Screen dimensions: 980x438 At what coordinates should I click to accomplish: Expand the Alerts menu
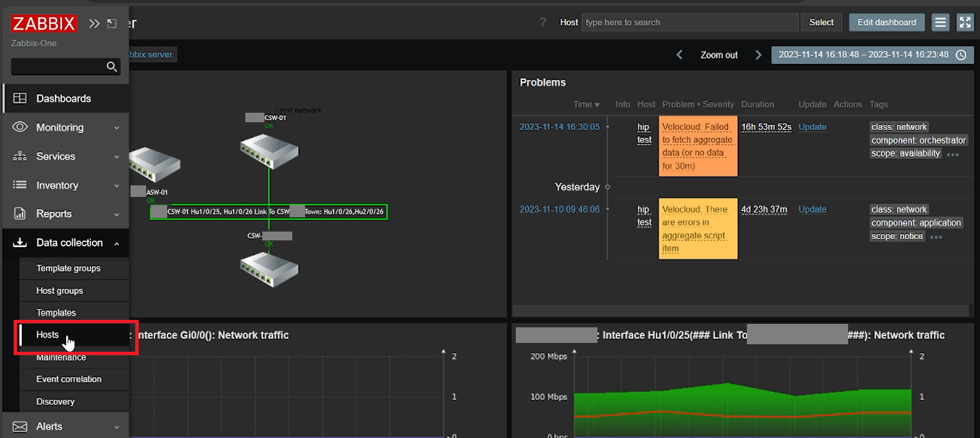click(50, 426)
